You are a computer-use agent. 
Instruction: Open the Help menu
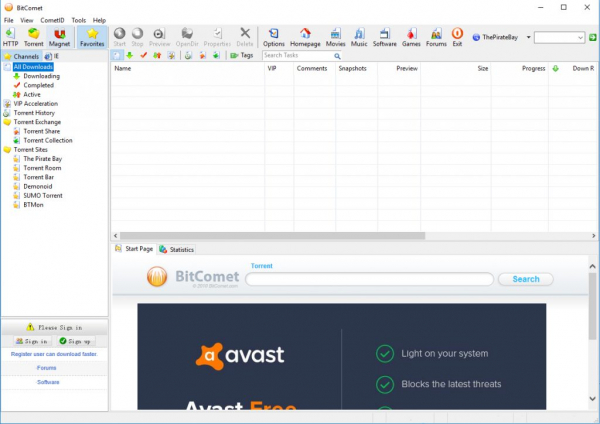click(99, 20)
